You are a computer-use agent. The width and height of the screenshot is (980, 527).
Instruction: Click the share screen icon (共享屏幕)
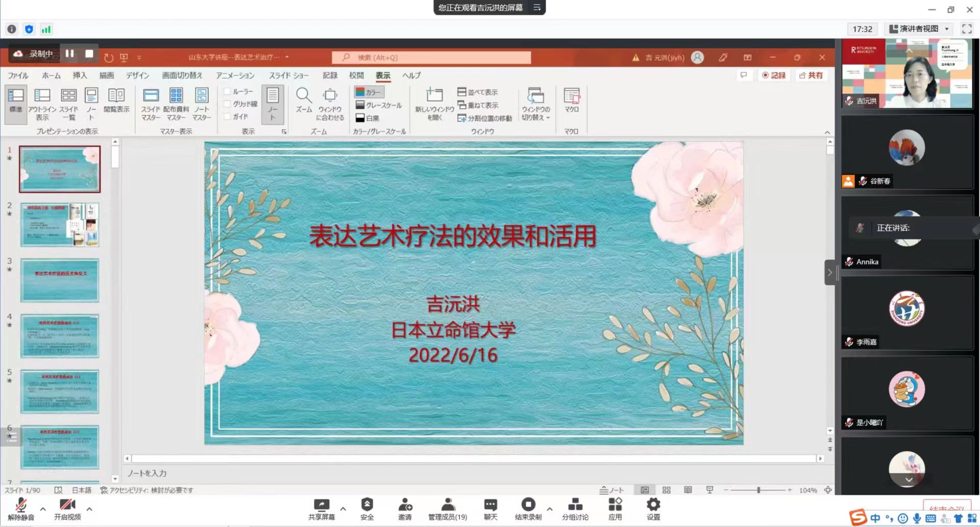322,509
